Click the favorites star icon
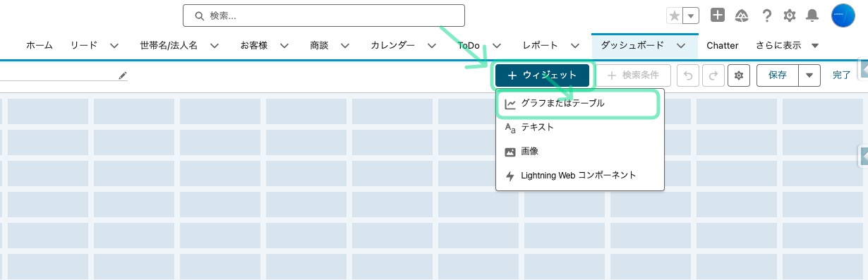 [x=675, y=16]
